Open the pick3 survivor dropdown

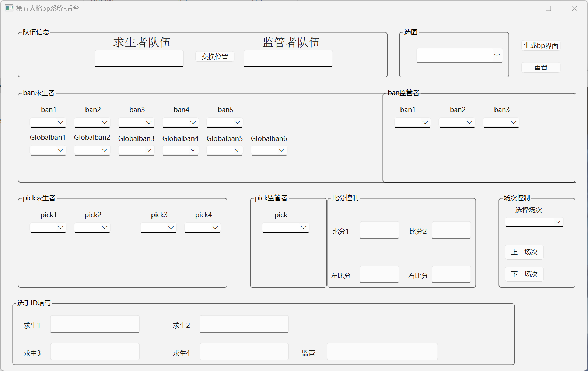click(158, 228)
